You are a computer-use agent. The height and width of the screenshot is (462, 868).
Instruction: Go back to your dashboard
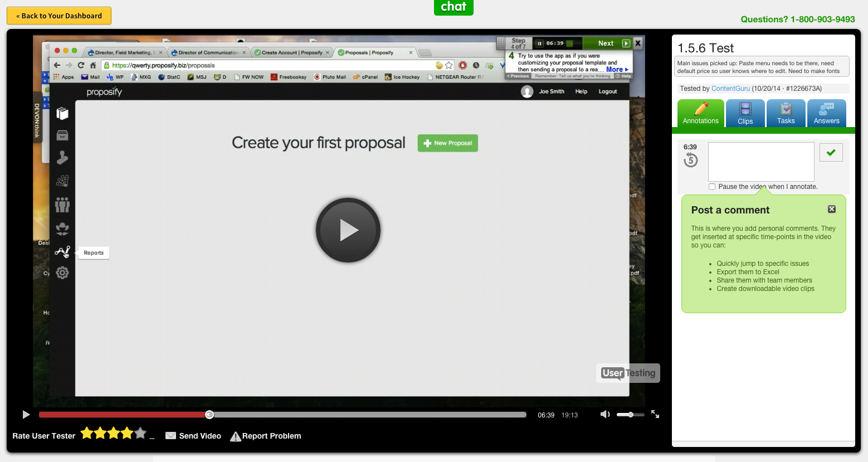click(59, 16)
